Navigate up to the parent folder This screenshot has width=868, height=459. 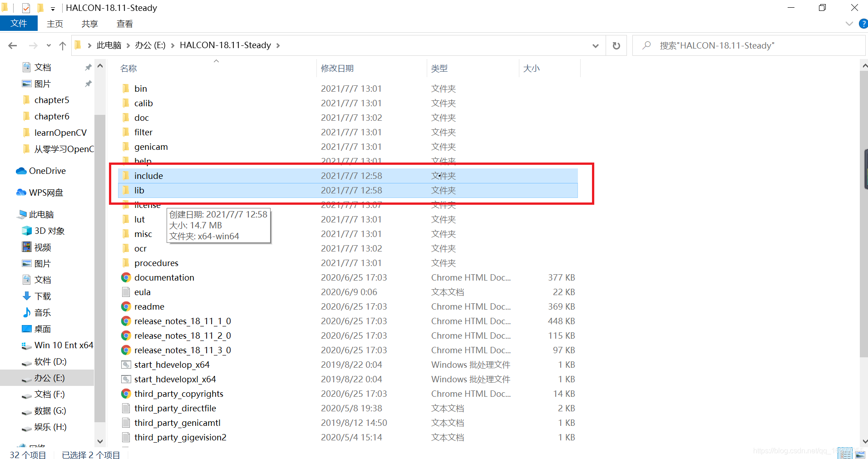pyautogui.click(x=63, y=45)
